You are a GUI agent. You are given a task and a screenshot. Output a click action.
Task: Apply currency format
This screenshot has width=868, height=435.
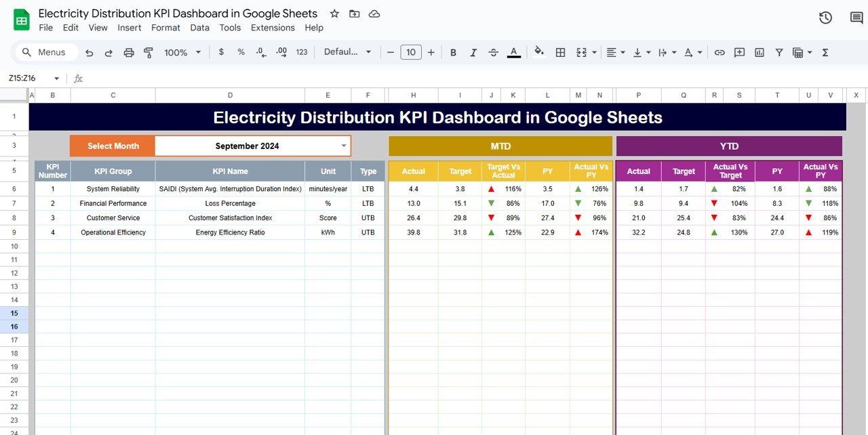click(x=221, y=52)
